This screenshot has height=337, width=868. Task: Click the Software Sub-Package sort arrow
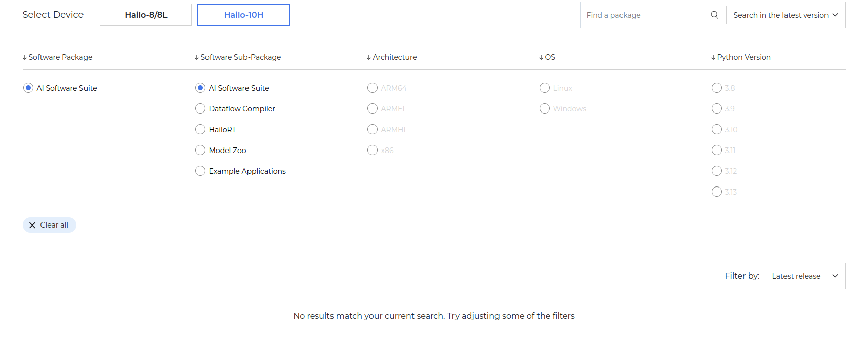197,58
